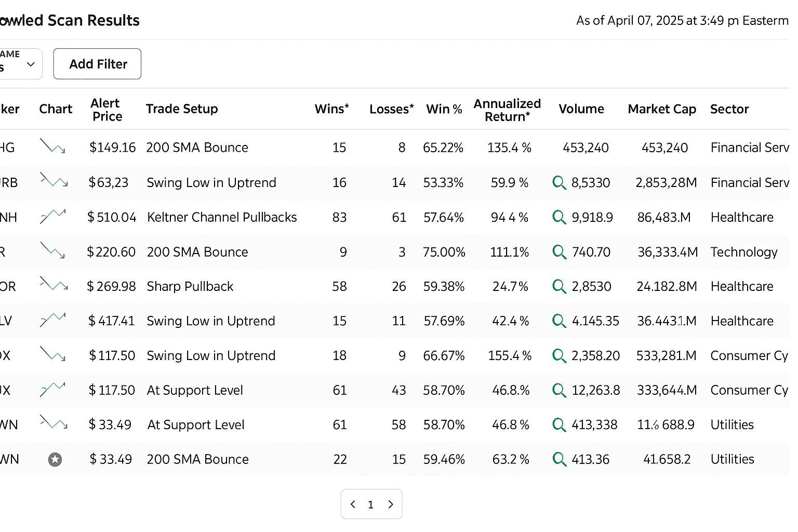The height and width of the screenshot is (532, 798).
Task: Click the timestamp As of April 07, 2025
Action: point(683,20)
